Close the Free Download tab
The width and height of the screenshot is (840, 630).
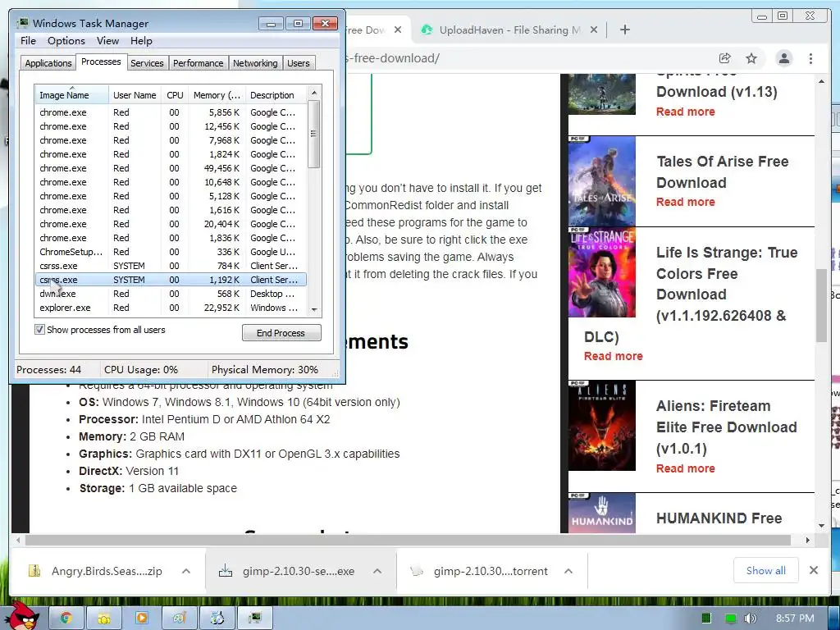398,30
